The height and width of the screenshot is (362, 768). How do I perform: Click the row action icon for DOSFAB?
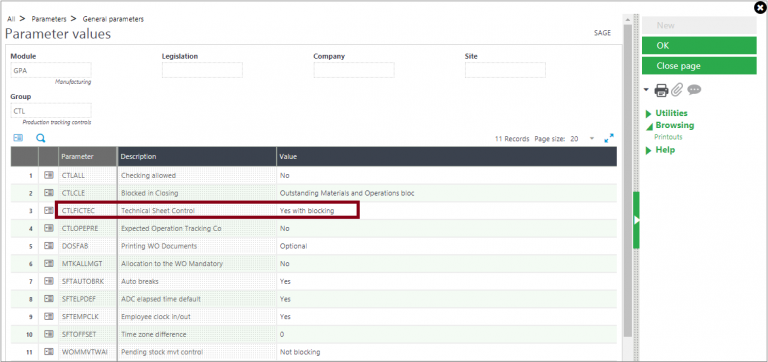pos(48,245)
